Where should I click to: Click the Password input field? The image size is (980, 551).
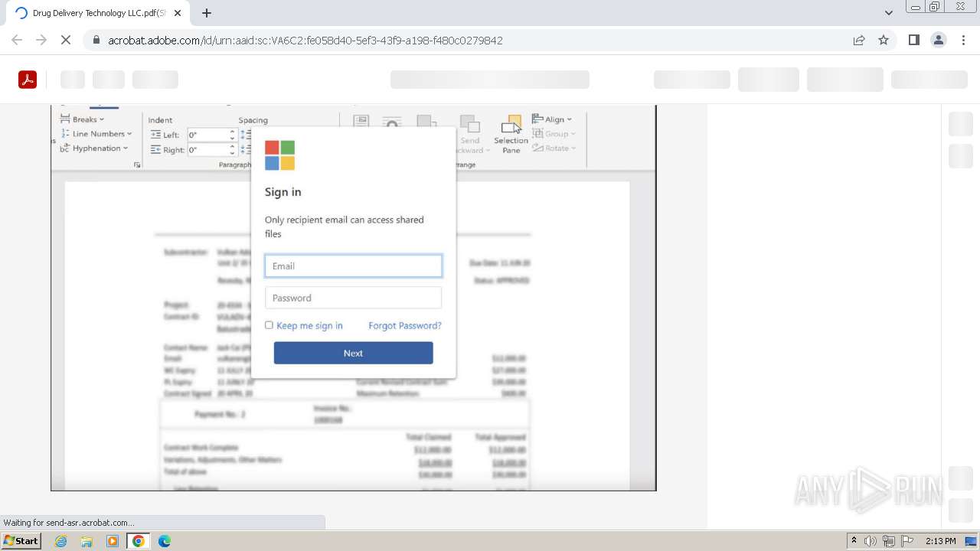click(x=353, y=298)
